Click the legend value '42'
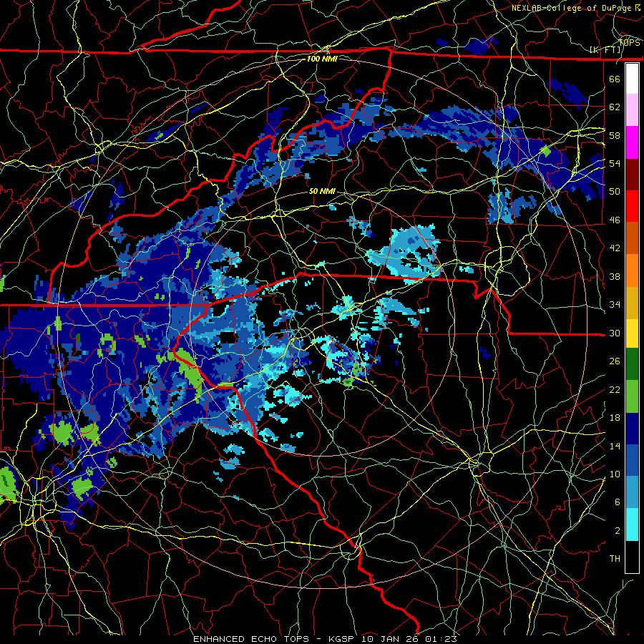This screenshot has height=644, width=644. click(615, 248)
